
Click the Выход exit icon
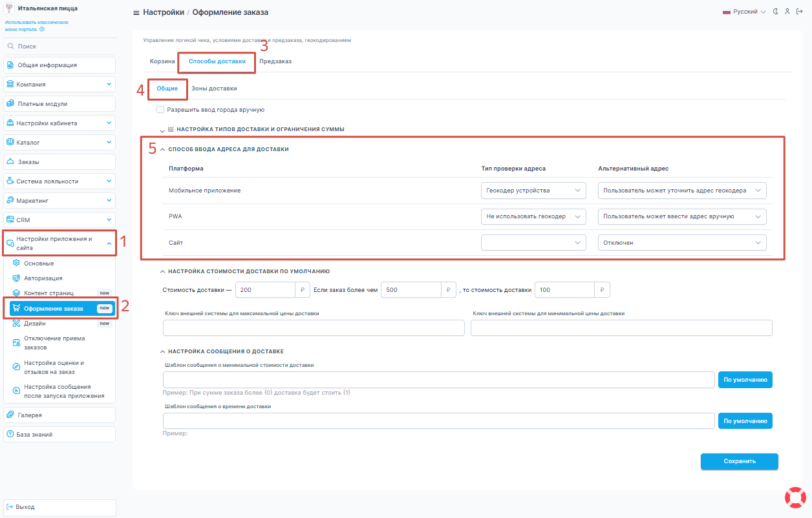pos(10,507)
